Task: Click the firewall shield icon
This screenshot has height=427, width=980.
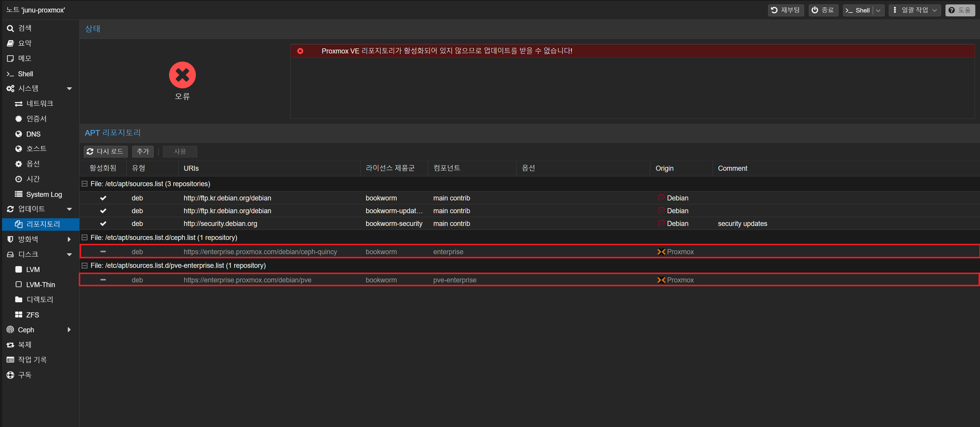Action: [x=10, y=239]
